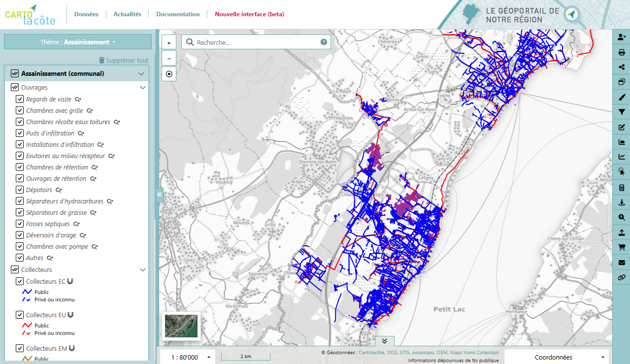The height and width of the screenshot is (364, 630).
Task: Click the shopping cart icon
Action: [622, 247]
